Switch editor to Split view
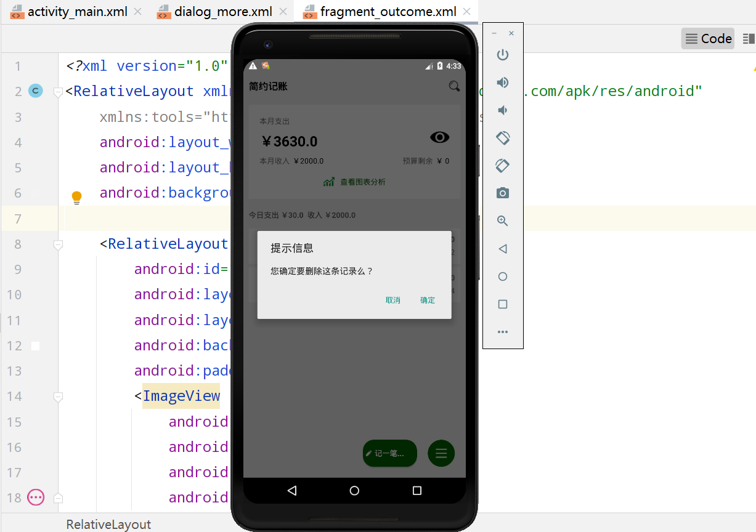 pos(749,38)
